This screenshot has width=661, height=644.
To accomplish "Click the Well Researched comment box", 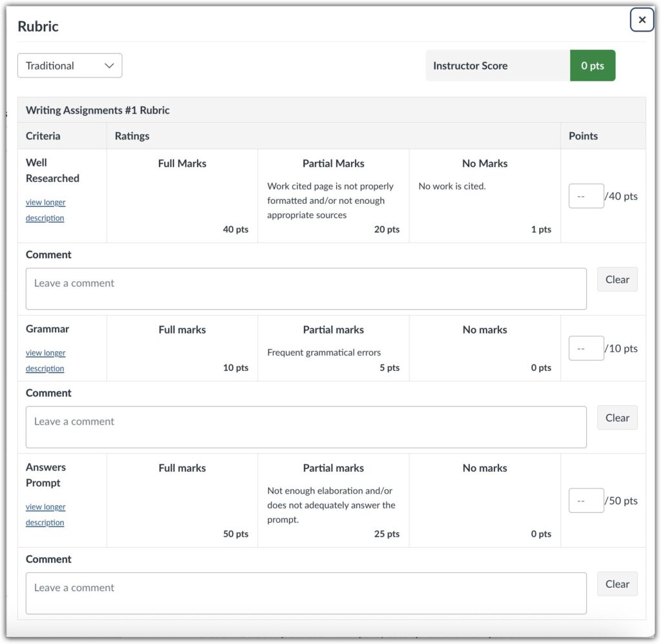I will tap(306, 288).
